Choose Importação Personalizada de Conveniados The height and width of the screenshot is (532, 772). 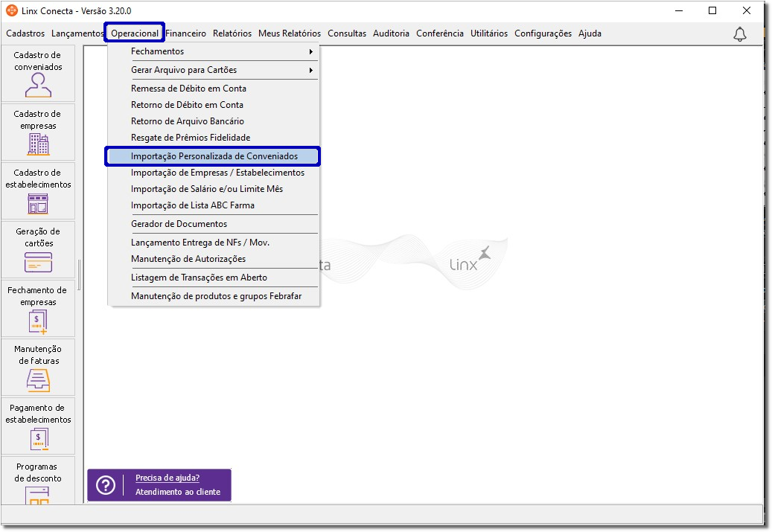[x=213, y=156]
